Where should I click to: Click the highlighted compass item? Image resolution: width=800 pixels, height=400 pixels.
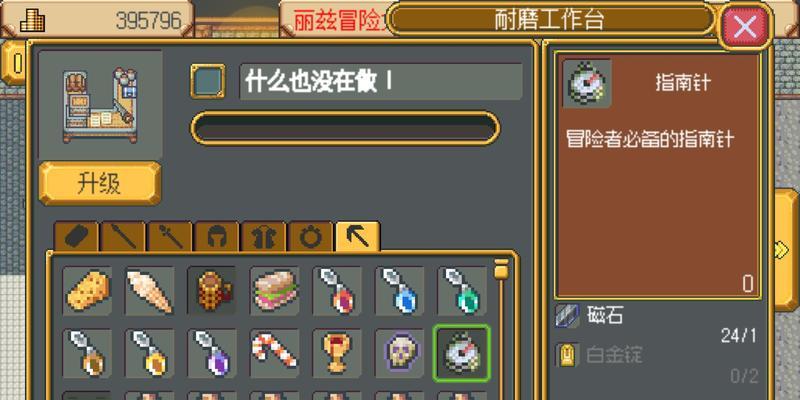pyautogui.click(x=462, y=353)
